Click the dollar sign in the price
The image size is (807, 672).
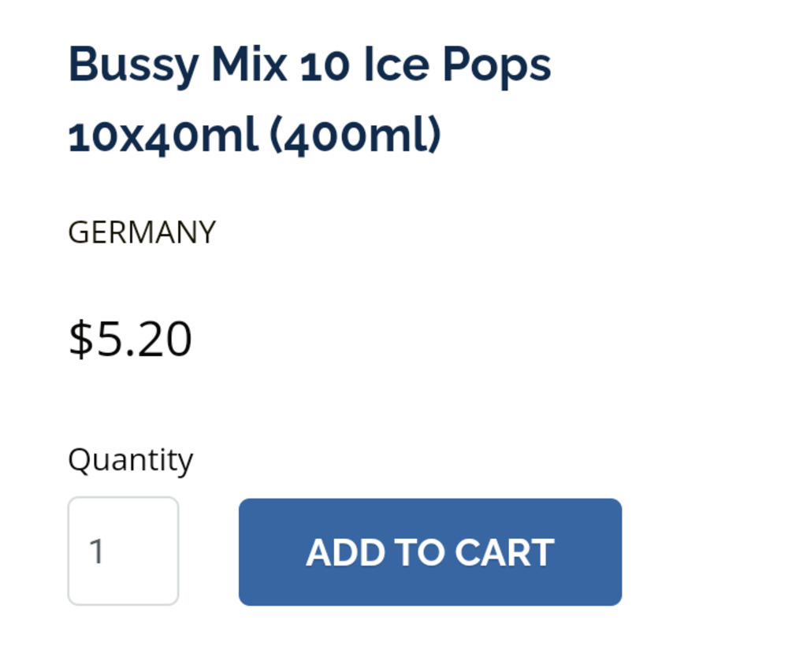pyautogui.click(x=80, y=340)
